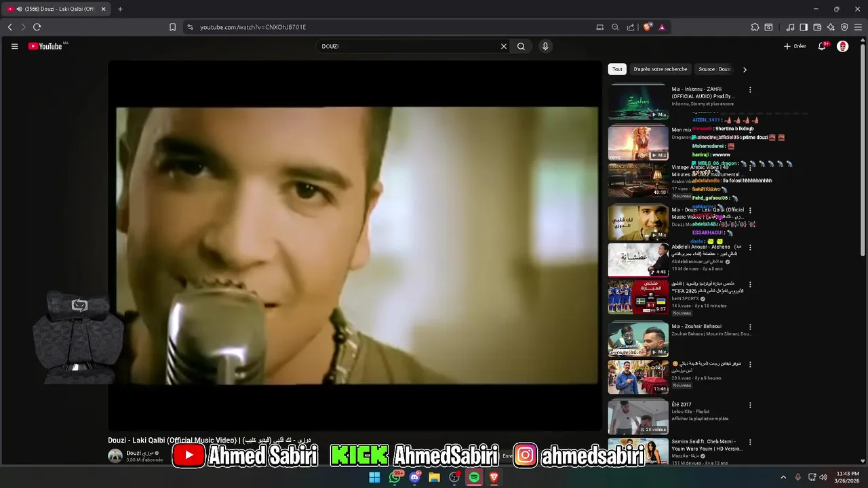Open options for Mix Zouhair Bahaoui

point(750,327)
